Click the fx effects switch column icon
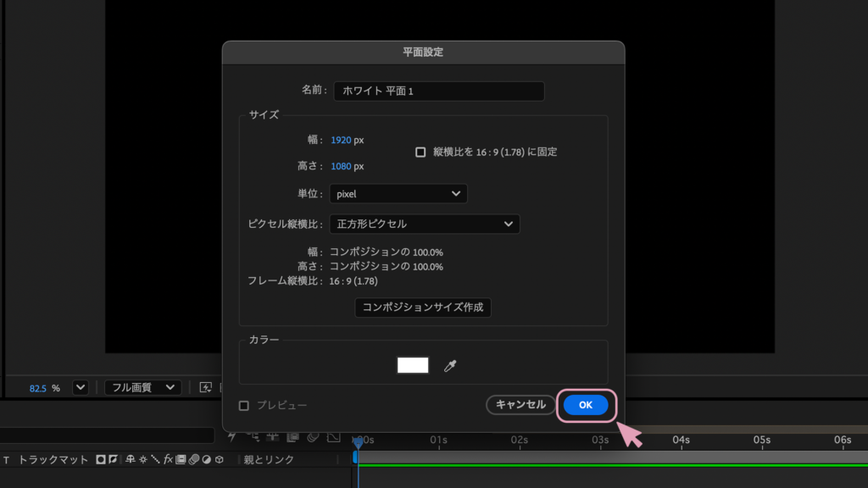The image size is (868, 488). pyautogui.click(x=168, y=459)
